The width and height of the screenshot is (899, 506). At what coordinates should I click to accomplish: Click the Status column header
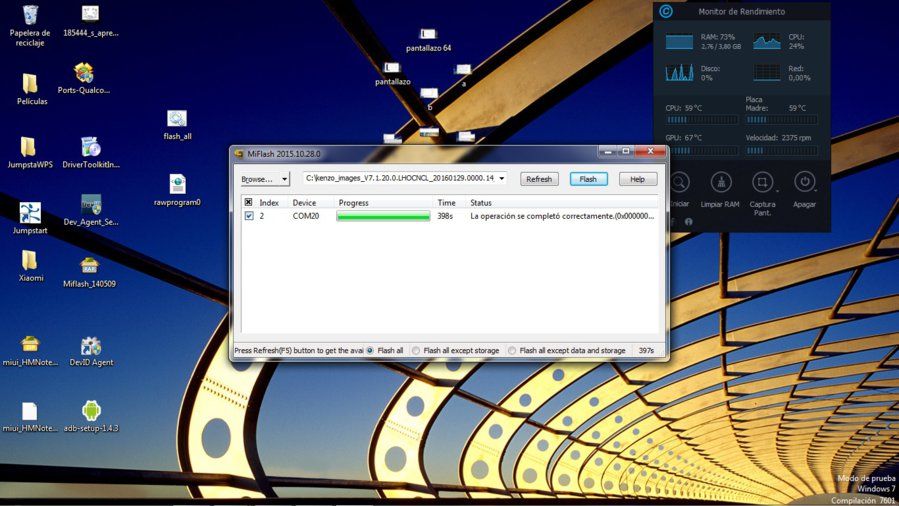(x=562, y=203)
